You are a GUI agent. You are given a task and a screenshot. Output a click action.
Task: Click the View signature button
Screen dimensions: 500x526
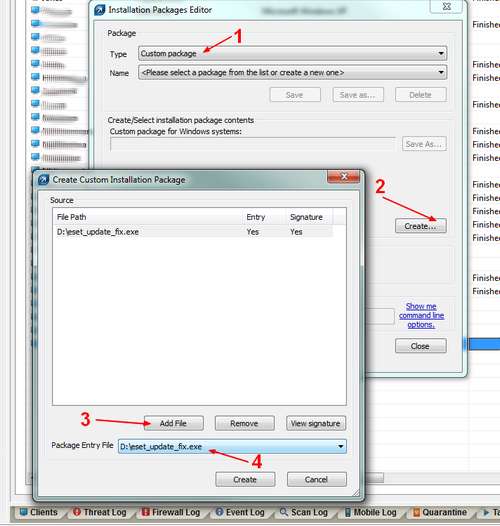316,423
